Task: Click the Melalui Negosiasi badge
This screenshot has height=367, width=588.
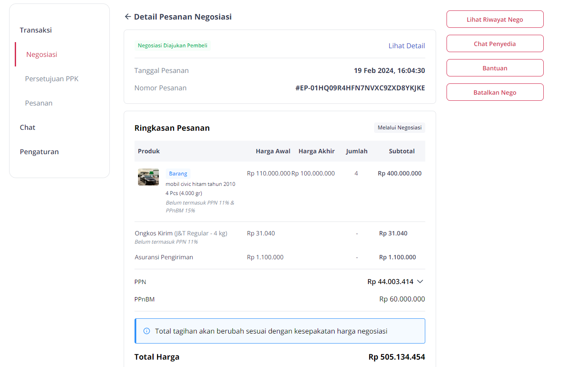Action: tap(399, 127)
